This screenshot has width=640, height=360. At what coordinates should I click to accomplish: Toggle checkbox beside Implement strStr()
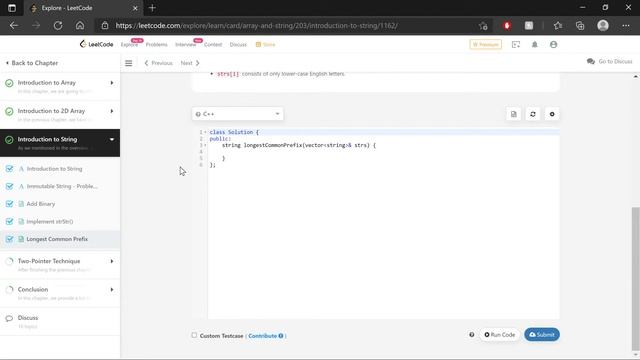[x=9, y=221]
